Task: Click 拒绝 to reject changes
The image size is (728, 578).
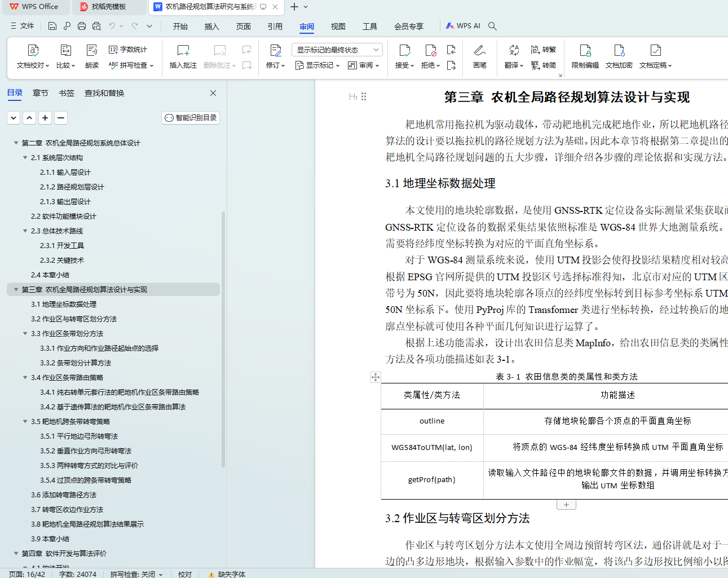Action: [431, 57]
